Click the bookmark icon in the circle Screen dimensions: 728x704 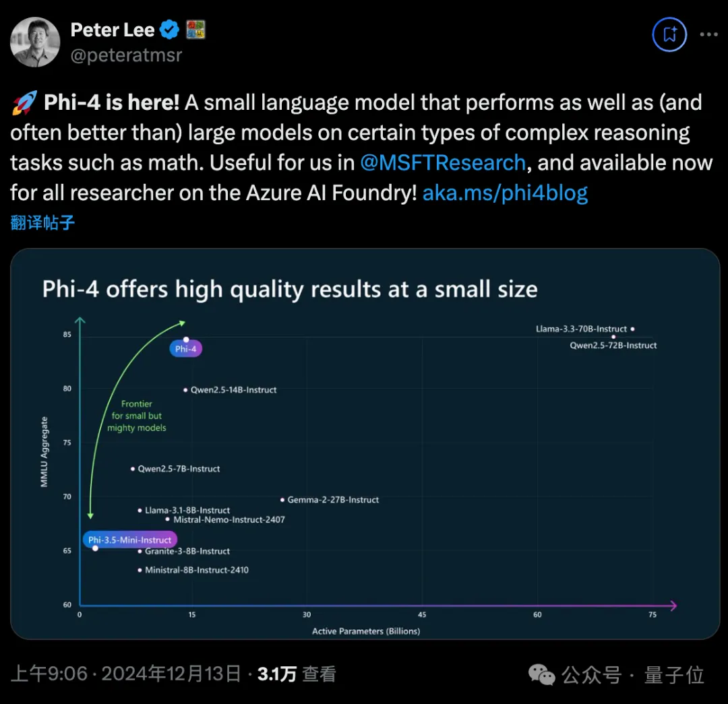669,34
